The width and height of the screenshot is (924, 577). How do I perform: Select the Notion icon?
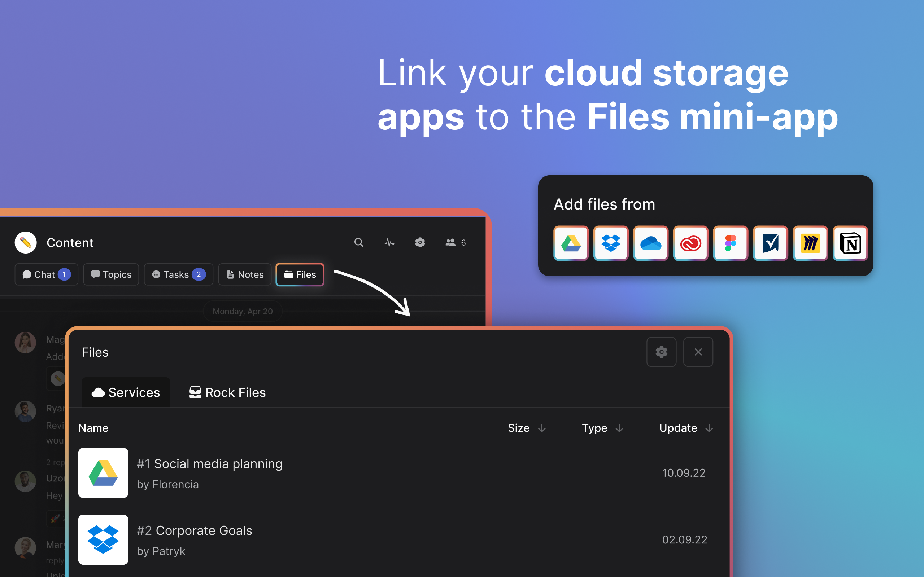click(x=850, y=243)
